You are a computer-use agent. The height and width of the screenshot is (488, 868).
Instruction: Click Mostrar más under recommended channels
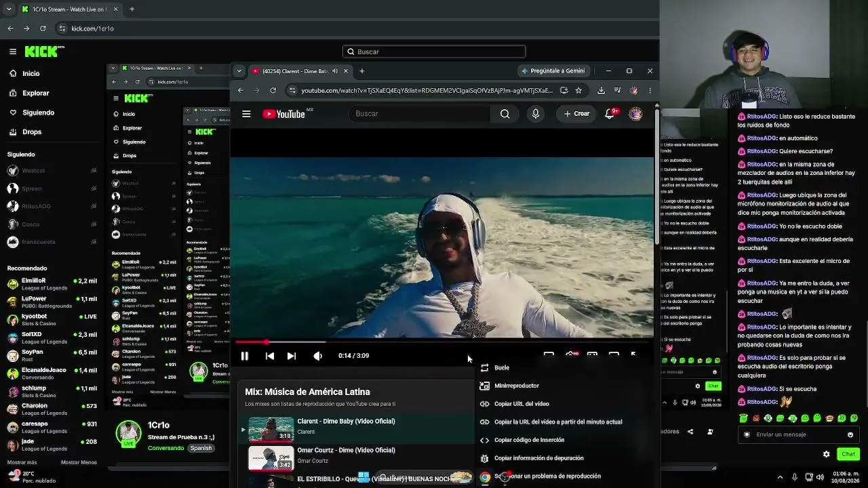pyautogui.click(x=22, y=462)
